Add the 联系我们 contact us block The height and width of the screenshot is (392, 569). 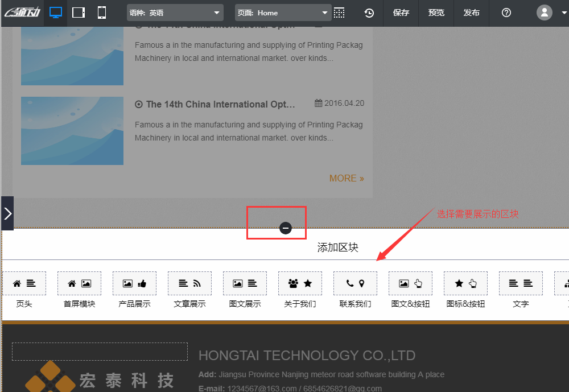[355, 283]
